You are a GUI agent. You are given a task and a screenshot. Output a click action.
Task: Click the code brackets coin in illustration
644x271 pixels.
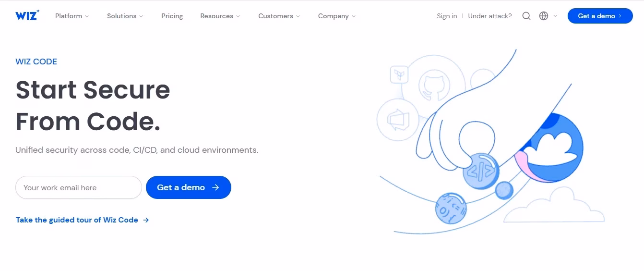481,171
